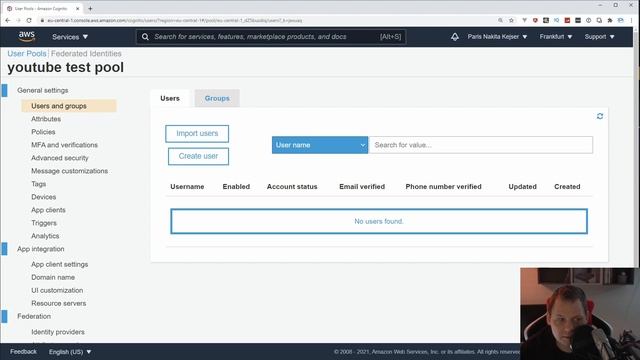The width and height of the screenshot is (640, 360).
Task: Click the Phone number verified column header
Action: tap(443, 187)
